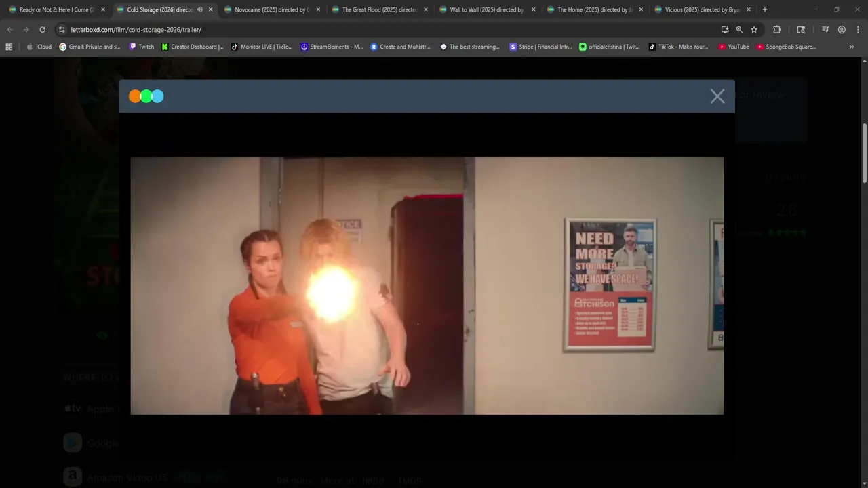Open the Create and Multistream bookmark
Screen dimensions: 868x488
(400, 47)
